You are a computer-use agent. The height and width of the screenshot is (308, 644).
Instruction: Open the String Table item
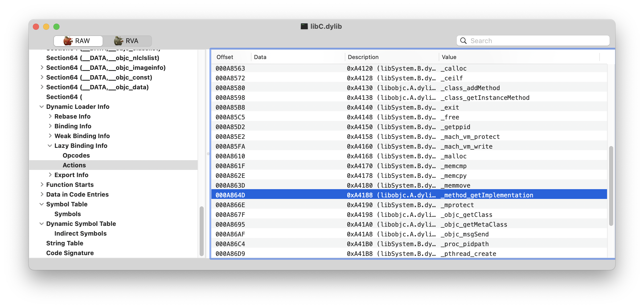click(65, 243)
